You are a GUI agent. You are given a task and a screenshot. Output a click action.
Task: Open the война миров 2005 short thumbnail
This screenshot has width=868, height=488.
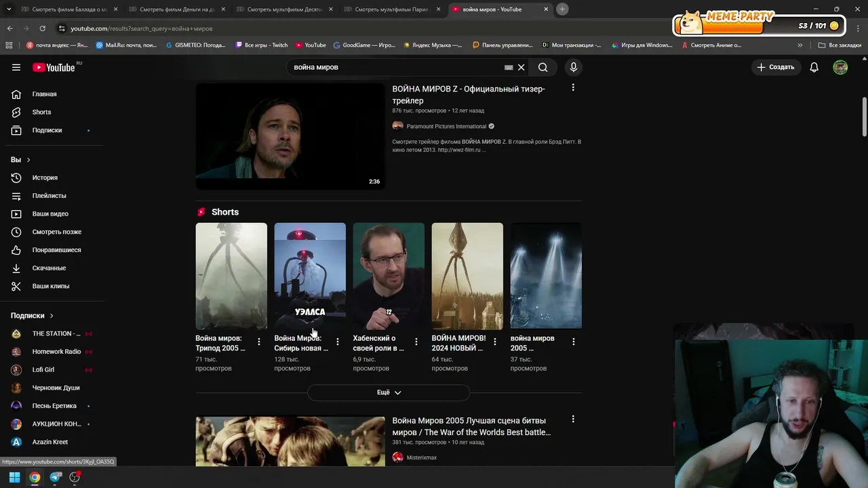click(x=546, y=276)
